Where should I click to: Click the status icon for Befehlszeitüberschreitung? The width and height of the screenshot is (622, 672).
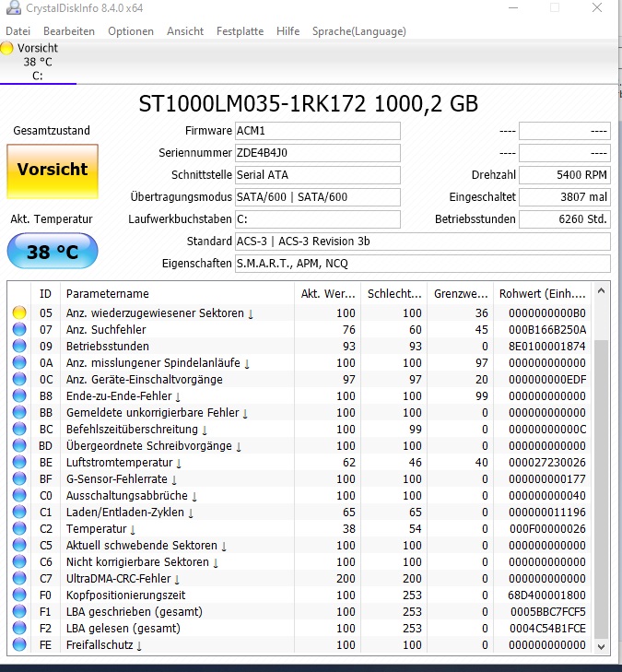click(x=19, y=429)
